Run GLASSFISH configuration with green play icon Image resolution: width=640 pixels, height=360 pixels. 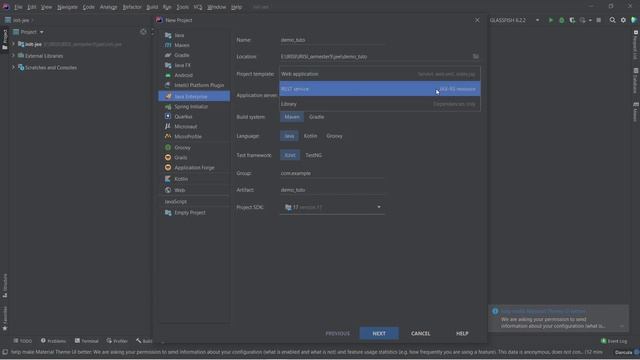551,20
